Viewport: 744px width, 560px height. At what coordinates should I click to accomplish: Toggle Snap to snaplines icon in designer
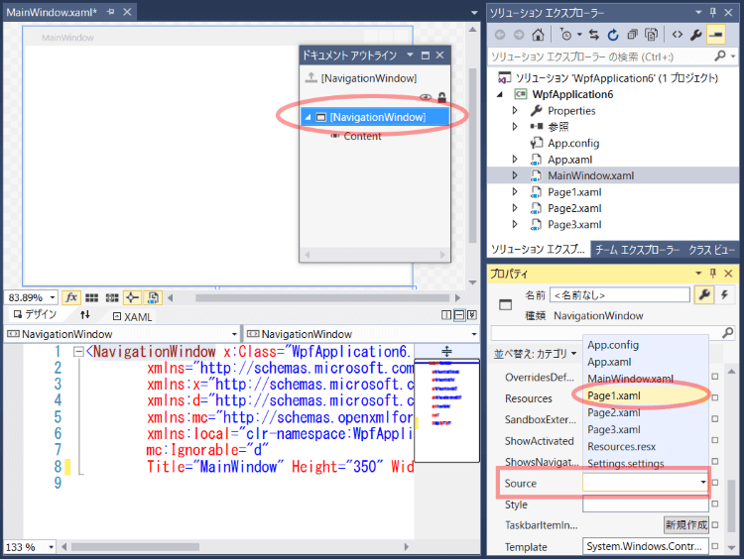point(132,297)
